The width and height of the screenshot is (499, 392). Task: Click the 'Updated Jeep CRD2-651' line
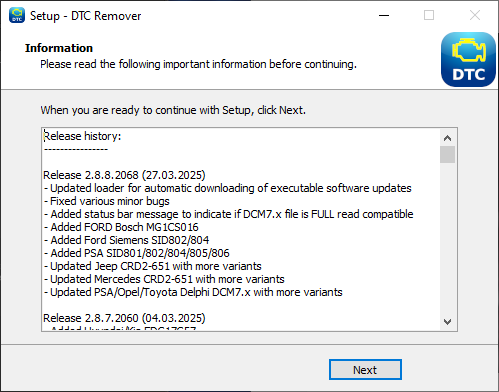click(x=153, y=266)
